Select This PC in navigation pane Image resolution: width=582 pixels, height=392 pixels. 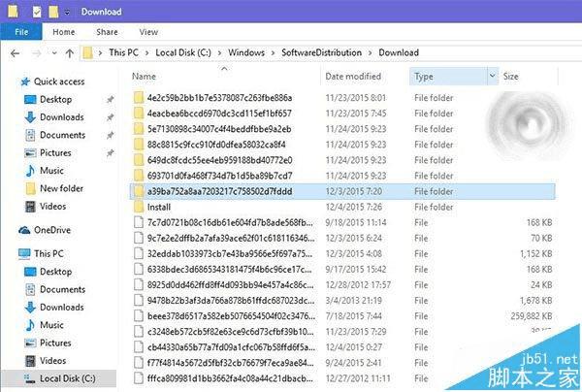point(48,254)
